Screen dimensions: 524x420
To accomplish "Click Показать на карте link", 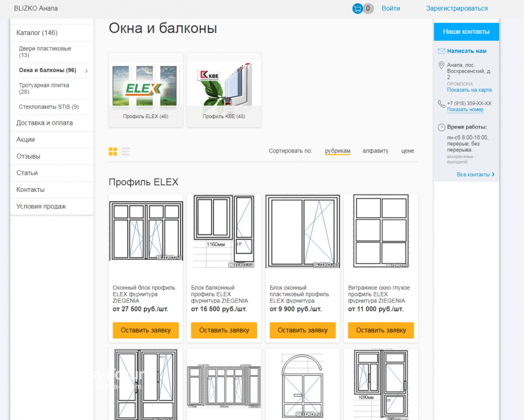I will (x=469, y=90).
